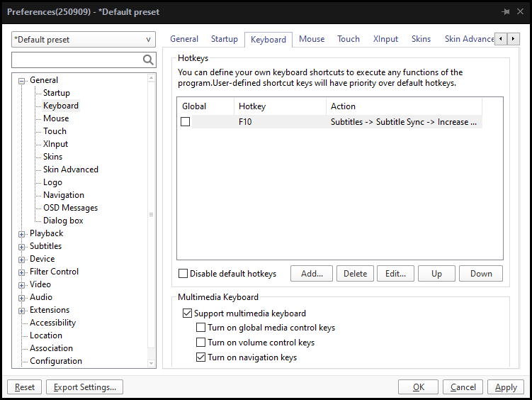Image resolution: width=532 pixels, height=400 pixels.
Task: Expand the Device tree node
Action: coord(22,260)
